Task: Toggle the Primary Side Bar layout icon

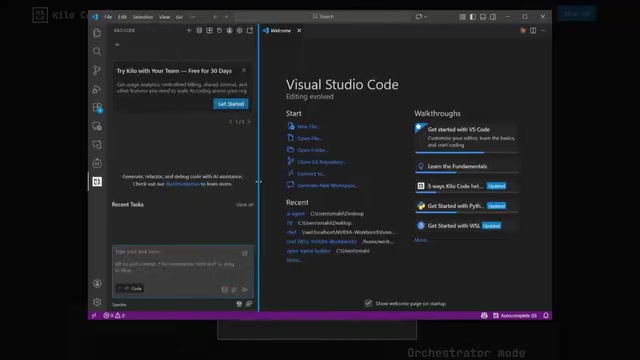Action: pyautogui.click(x=473, y=17)
